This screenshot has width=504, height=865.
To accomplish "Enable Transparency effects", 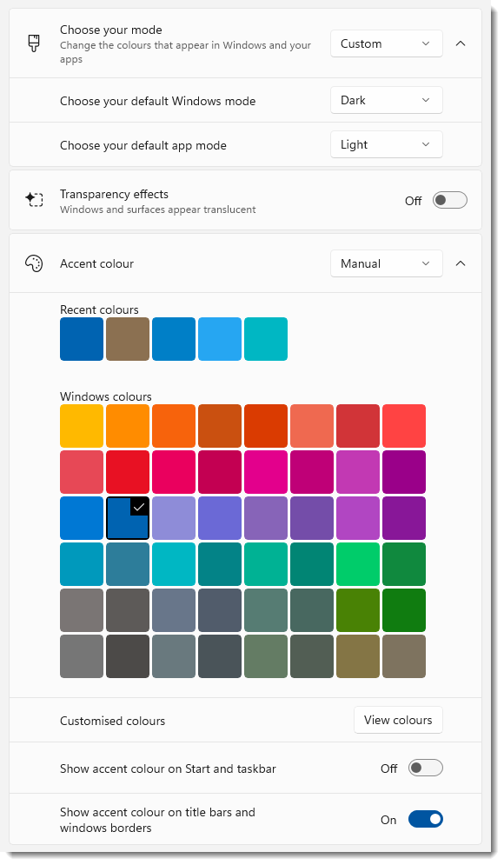I will point(449,200).
